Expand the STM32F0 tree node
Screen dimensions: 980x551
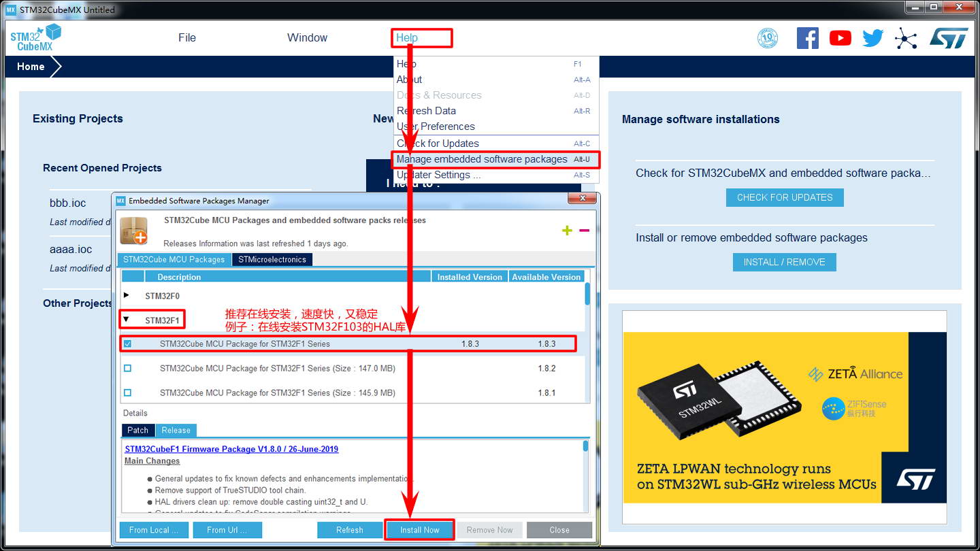[x=127, y=296]
